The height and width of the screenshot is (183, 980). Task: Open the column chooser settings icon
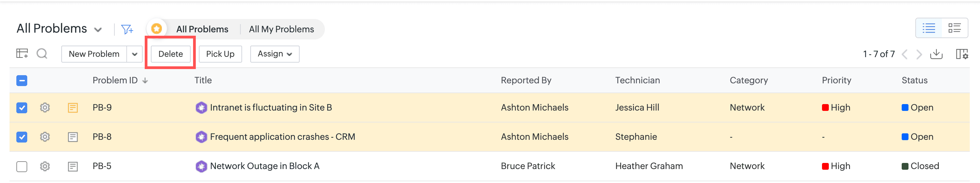962,54
